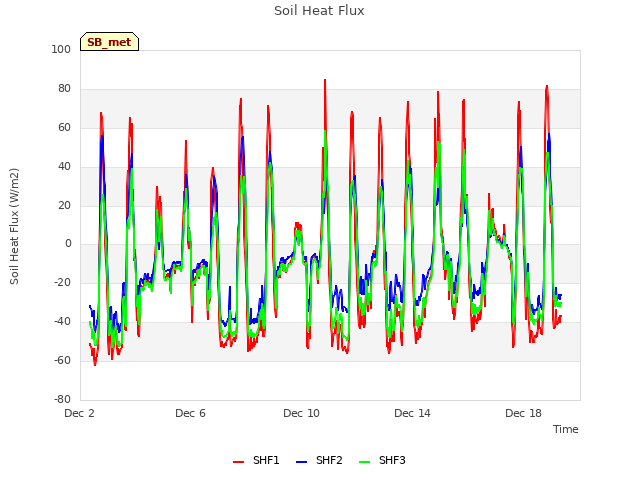Click the SB_met annotation label

[109, 42]
